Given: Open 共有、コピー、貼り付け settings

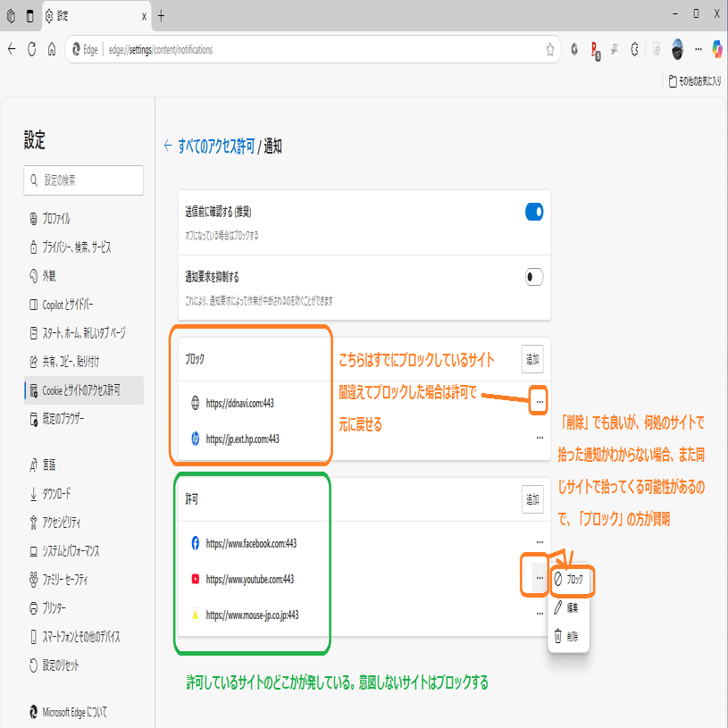Looking at the screenshot, I should click(84, 362).
